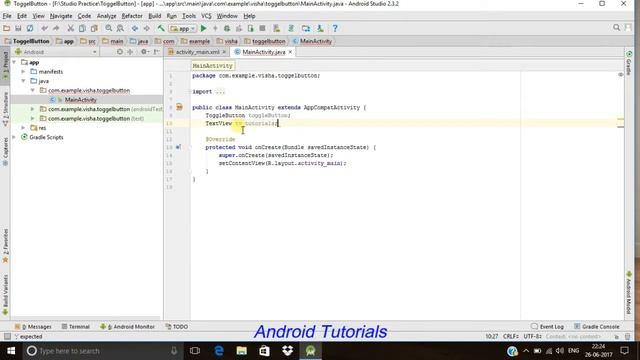Open the Event Log panel
The width and height of the screenshot is (640, 360).
click(x=547, y=327)
